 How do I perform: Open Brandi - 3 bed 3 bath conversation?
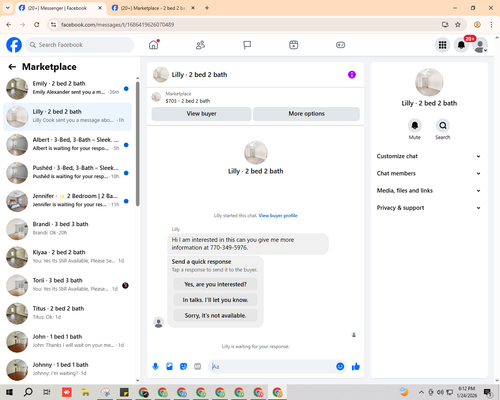pos(67,229)
